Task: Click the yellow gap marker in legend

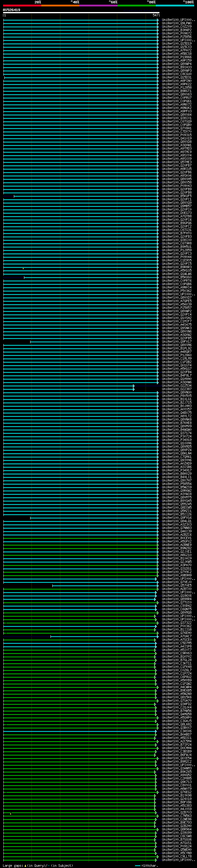Action: pos(25,865)
